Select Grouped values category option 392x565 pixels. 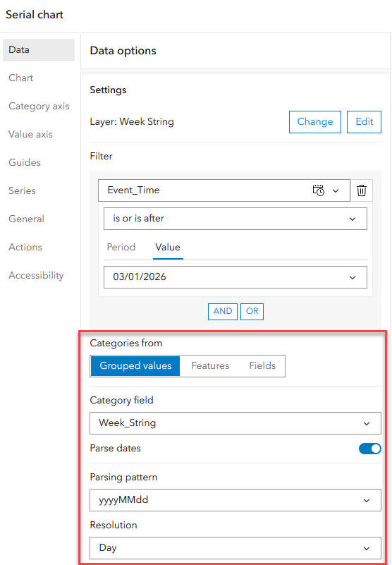click(135, 366)
